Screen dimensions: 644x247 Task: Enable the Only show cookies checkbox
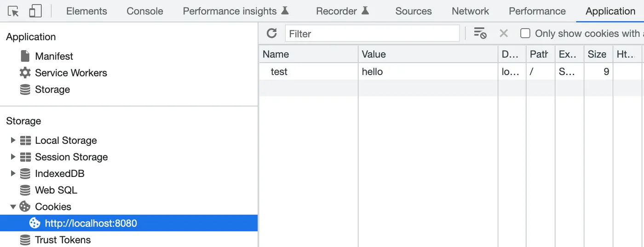[525, 33]
